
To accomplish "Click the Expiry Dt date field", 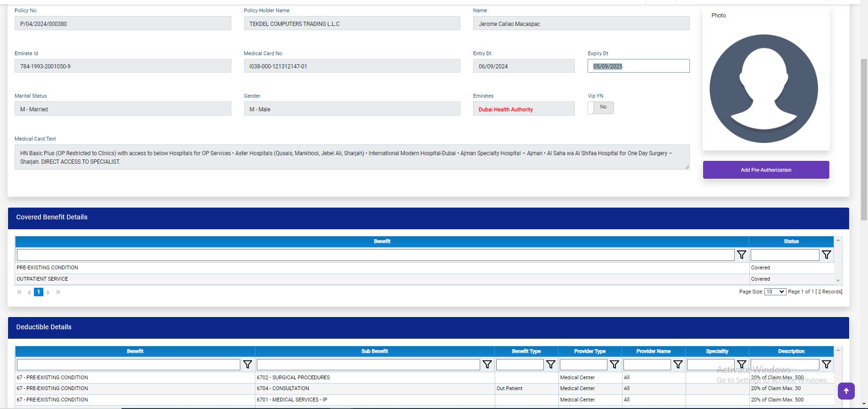I will tap(638, 66).
